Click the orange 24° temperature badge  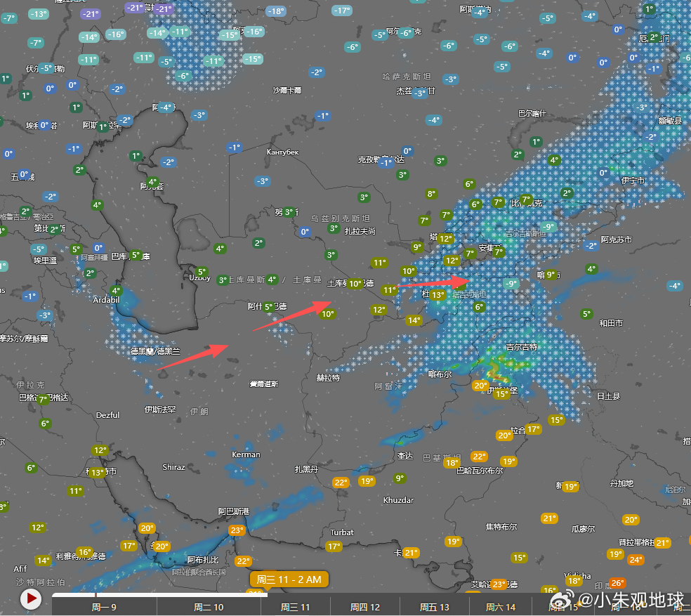[x=636, y=560]
